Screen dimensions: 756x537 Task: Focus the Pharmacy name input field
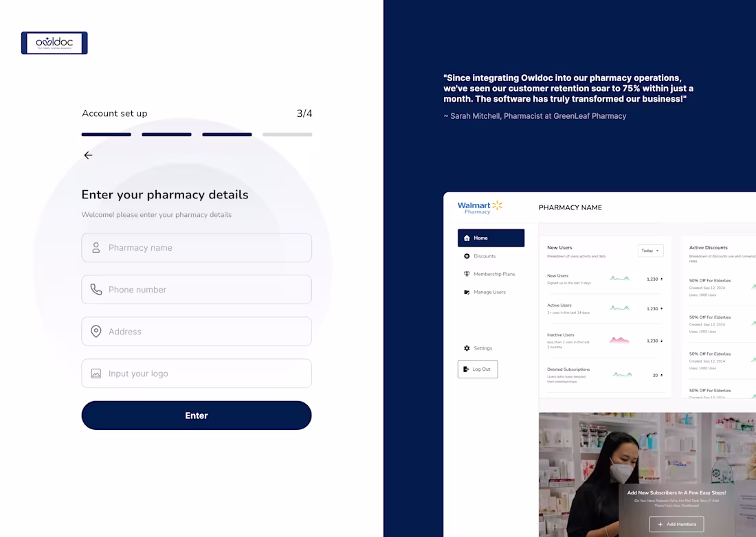(x=197, y=247)
